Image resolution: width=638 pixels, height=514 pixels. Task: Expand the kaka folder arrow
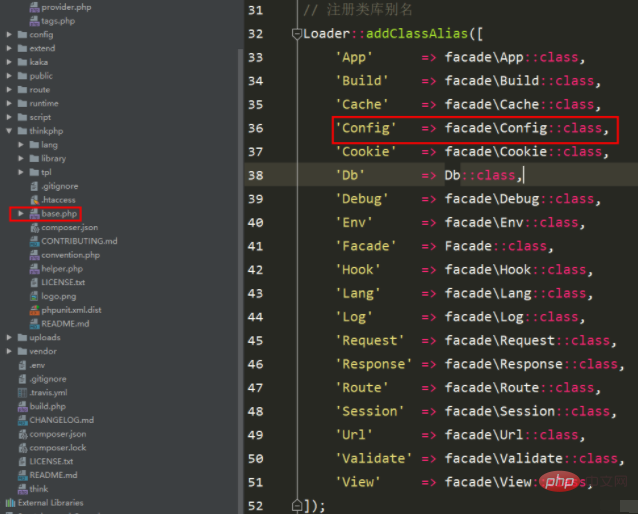click(x=9, y=62)
